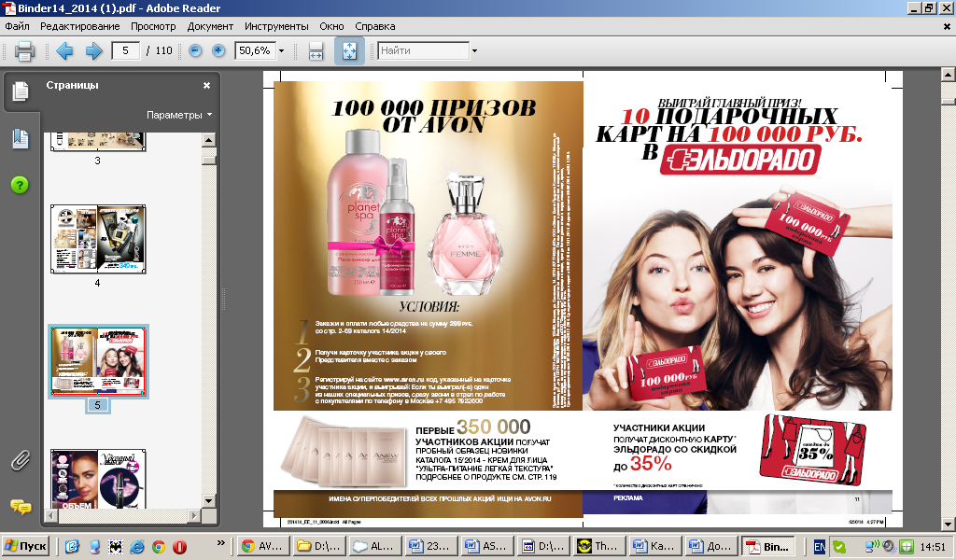Expand hidden quick launch items chevron

click(x=221, y=543)
